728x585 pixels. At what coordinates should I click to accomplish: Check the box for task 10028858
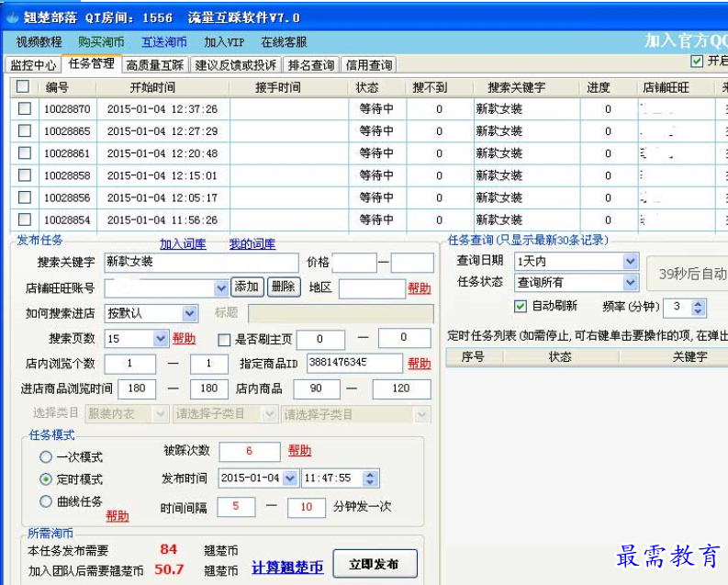[25, 175]
